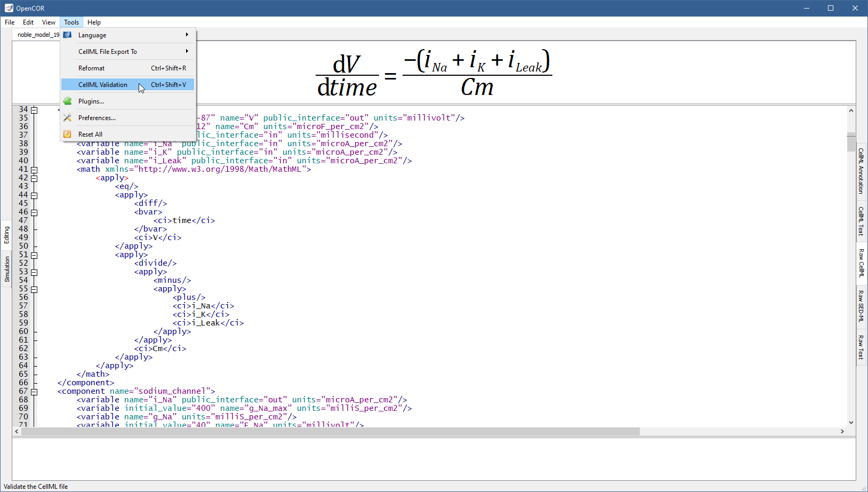
Task: Click the horizontal scrollbar of the editor
Action: (x=329, y=431)
